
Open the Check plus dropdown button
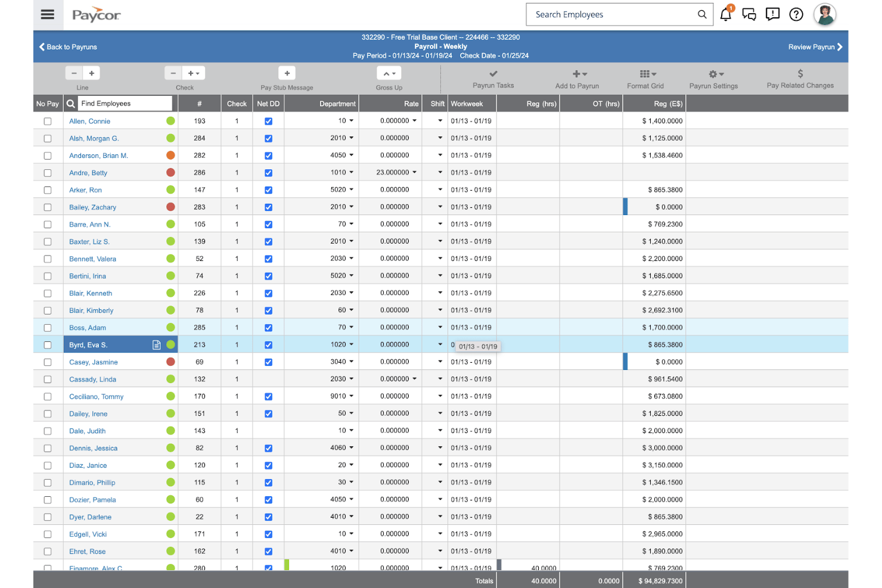click(194, 73)
